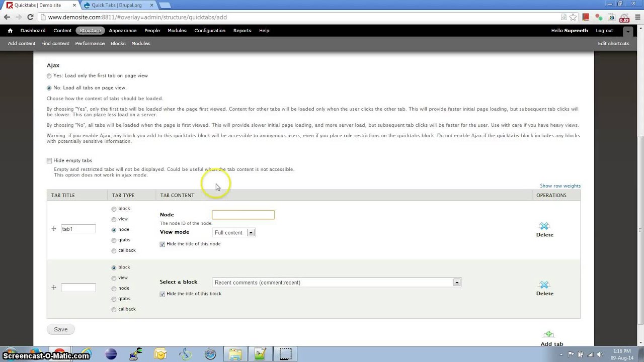
Task: Open the red and green dots extension
Action: [x=599, y=17]
